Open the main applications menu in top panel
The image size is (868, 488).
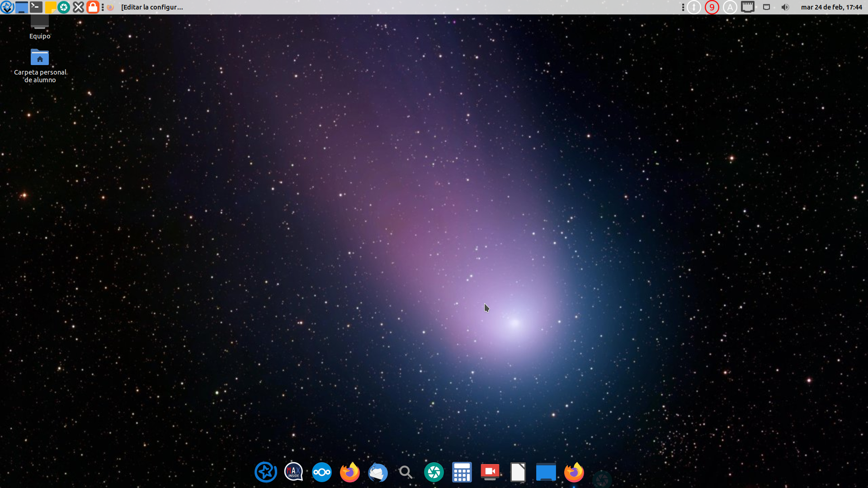(x=7, y=7)
